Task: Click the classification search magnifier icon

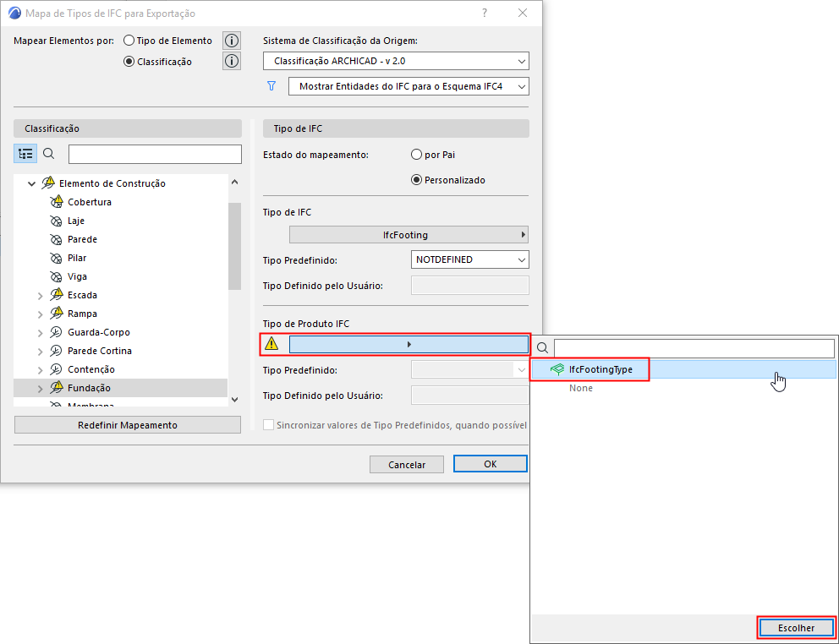Action: coord(49,154)
